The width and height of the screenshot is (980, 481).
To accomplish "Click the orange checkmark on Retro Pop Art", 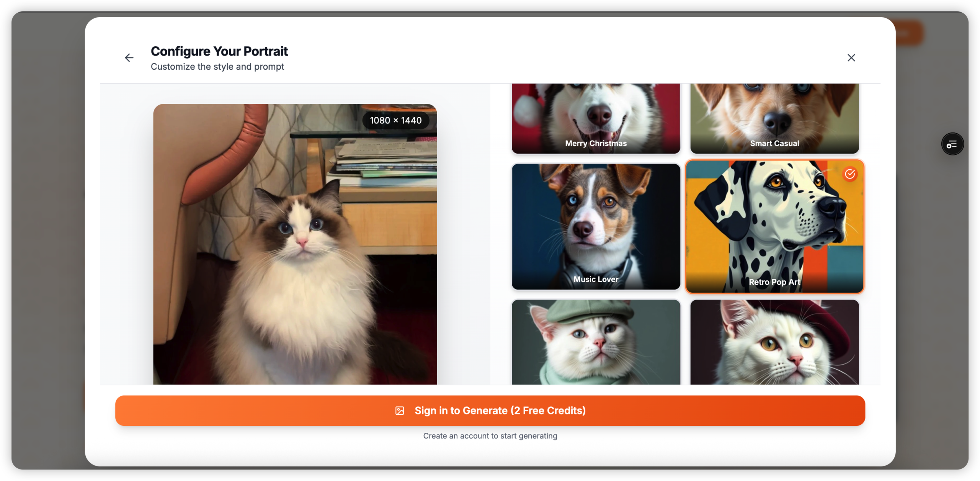I will point(849,174).
